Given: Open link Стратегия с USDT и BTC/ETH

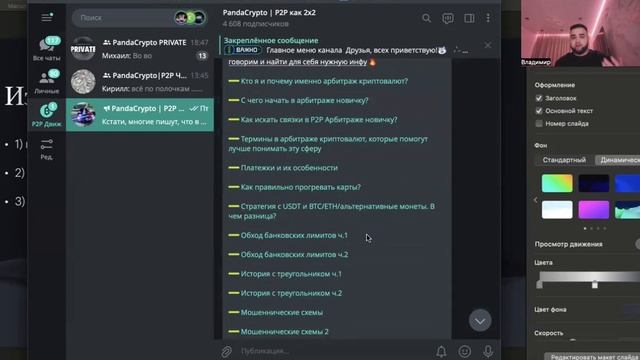Looking at the screenshot, I should pyautogui.click(x=331, y=211).
